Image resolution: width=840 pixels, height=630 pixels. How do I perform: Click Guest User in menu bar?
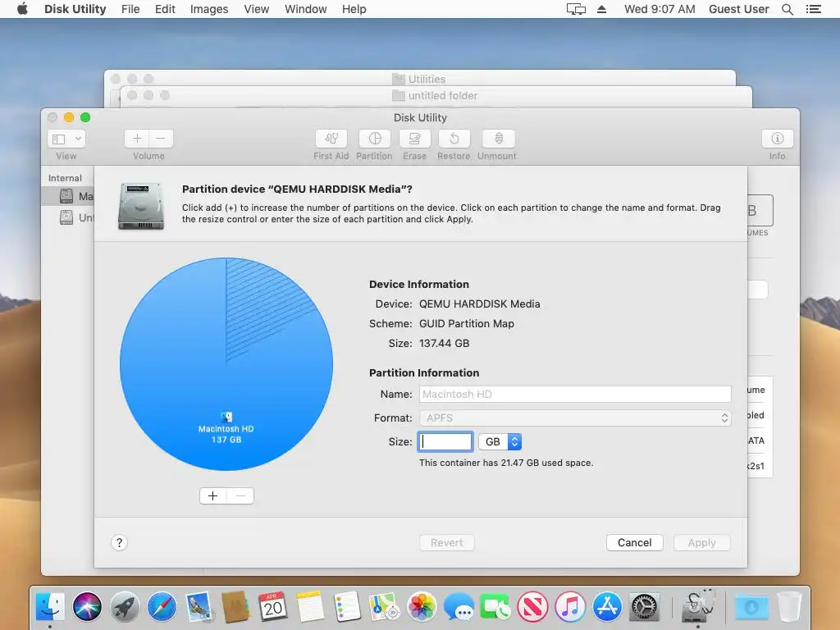(739, 9)
